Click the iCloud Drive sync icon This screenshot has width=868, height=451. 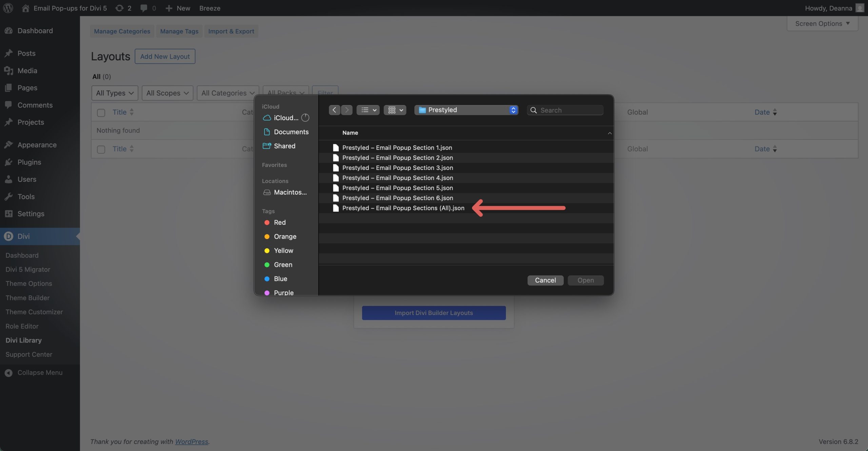point(304,118)
